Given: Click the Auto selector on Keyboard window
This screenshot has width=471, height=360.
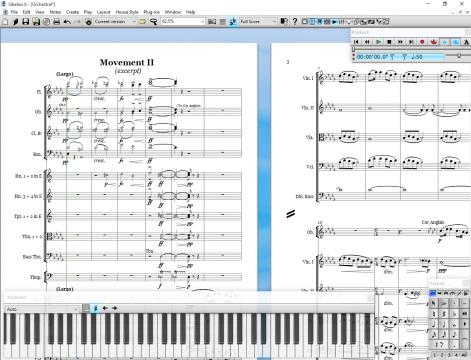Looking at the screenshot, I should [43, 309].
